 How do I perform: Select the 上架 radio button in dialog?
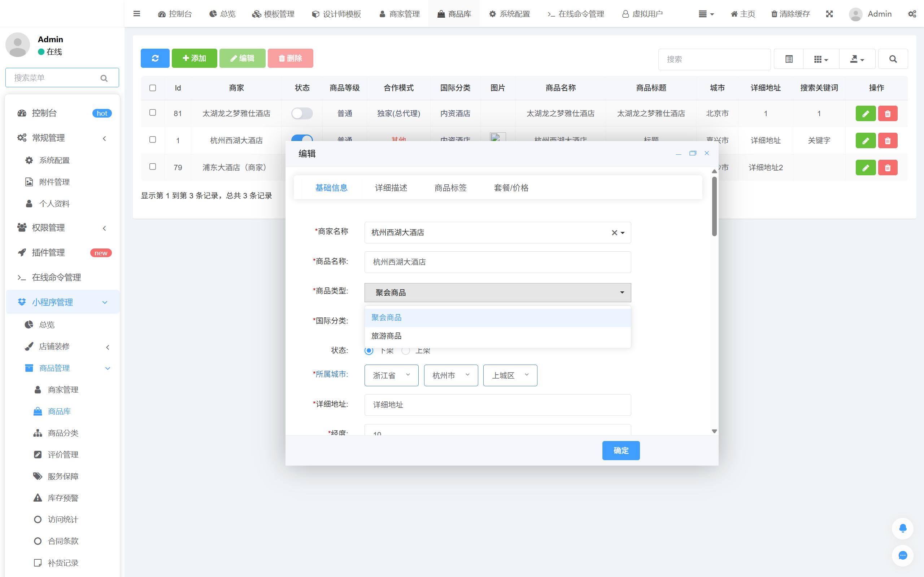point(406,350)
